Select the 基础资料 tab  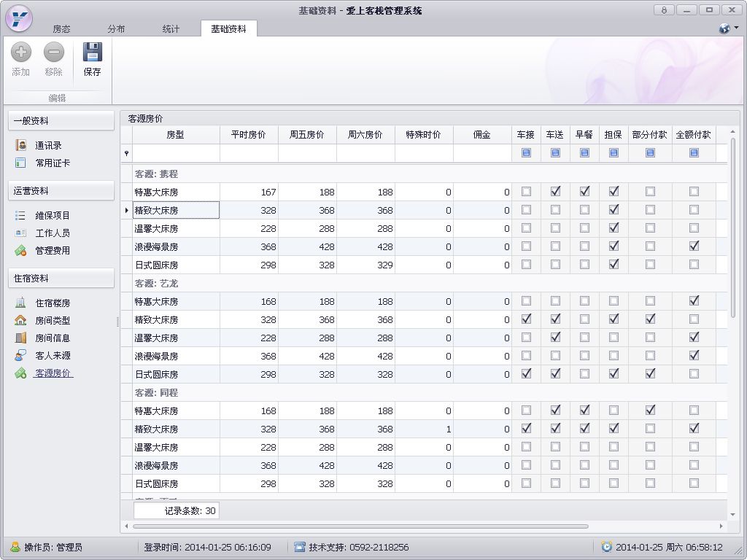click(x=228, y=29)
